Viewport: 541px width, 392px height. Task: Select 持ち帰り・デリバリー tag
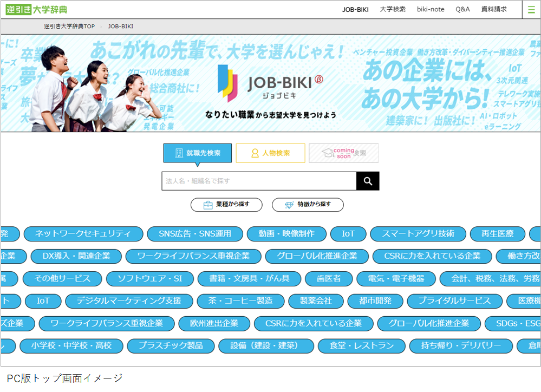(x=461, y=346)
